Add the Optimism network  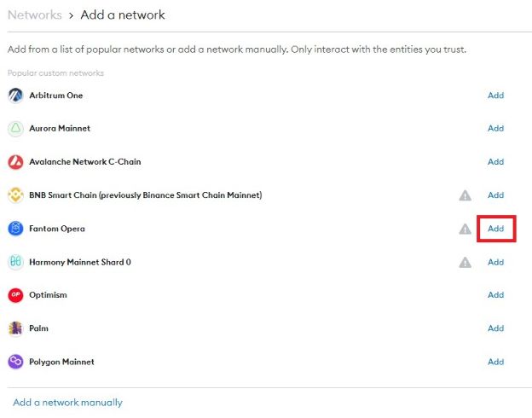pyautogui.click(x=495, y=295)
